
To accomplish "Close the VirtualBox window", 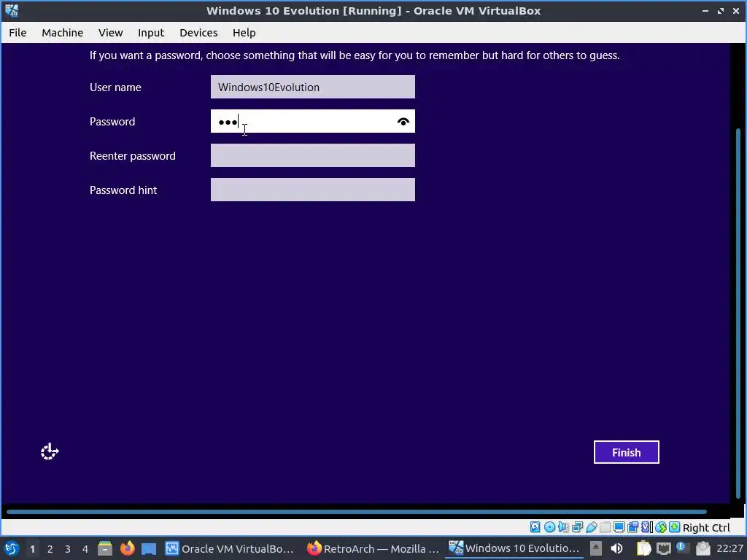I will coord(735,10).
